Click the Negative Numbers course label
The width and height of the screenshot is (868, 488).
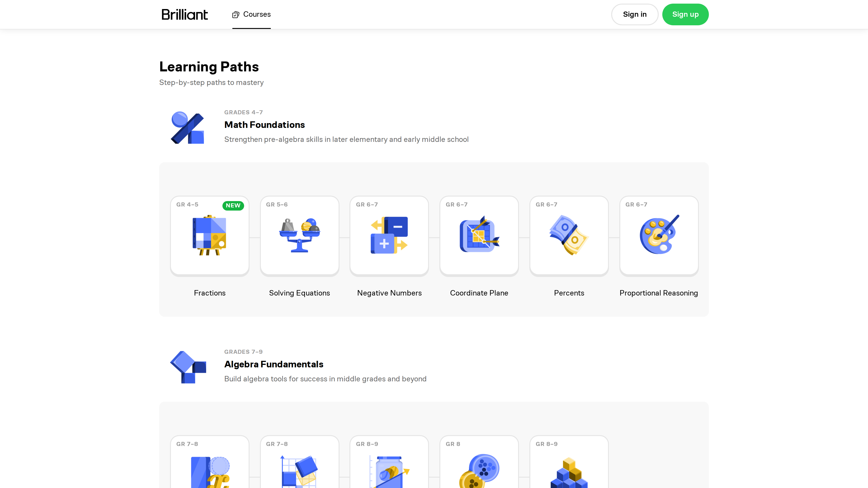pos(389,293)
